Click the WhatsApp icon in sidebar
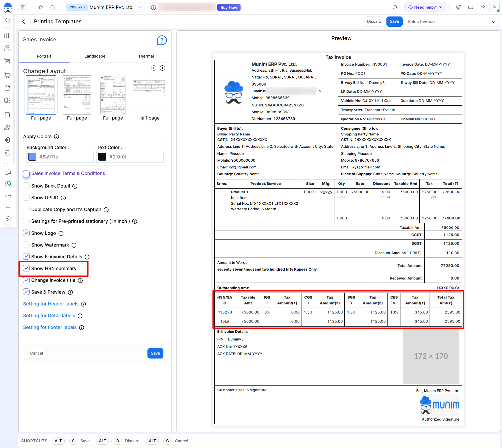The height and width of the screenshot is (448, 502). click(8, 184)
